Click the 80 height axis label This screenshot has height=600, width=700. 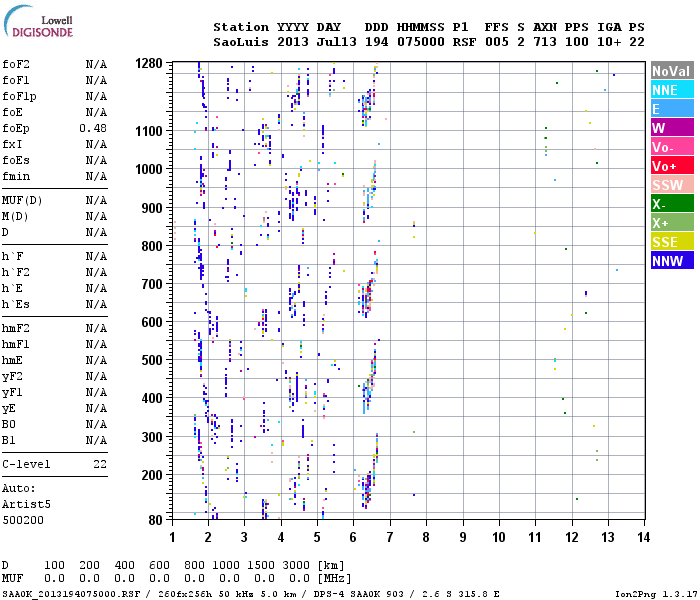tap(155, 520)
